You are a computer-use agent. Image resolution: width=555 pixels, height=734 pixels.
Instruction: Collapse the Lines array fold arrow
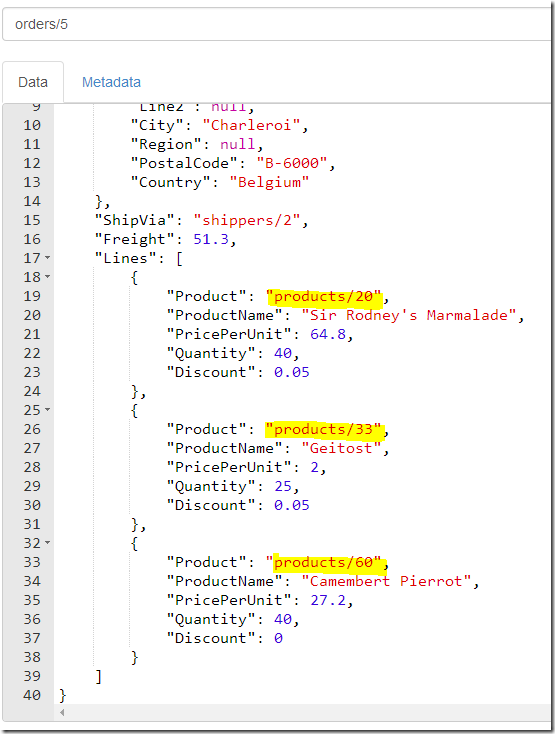click(48, 257)
